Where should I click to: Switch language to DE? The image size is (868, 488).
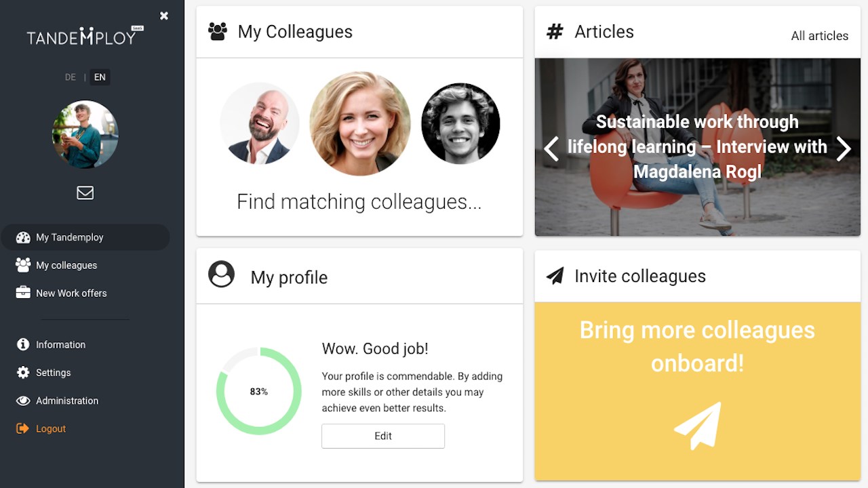(x=71, y=77)
